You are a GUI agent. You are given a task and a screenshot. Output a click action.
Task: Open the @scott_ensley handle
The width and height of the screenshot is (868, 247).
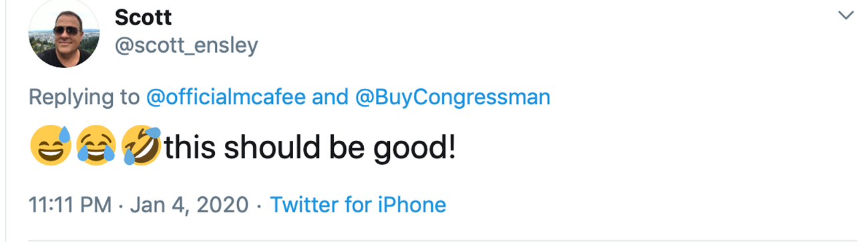pos(186,46)
